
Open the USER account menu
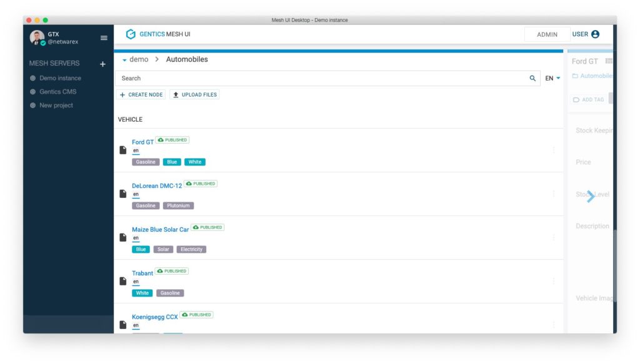tap(586, 34)
